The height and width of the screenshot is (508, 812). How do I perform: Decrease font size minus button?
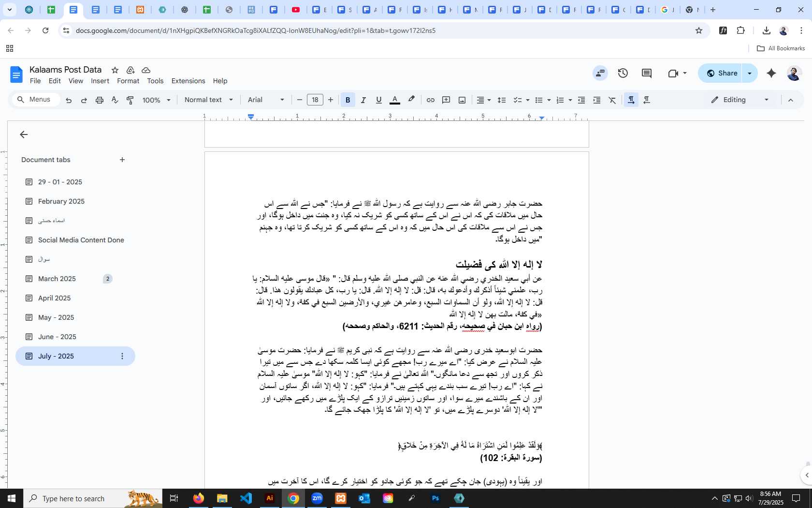[x=300, y=100]
